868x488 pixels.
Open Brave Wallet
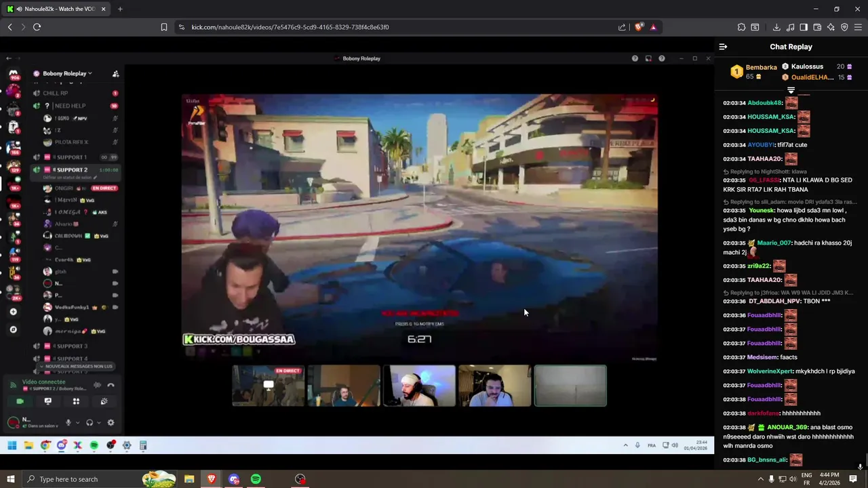click(817, 27)
